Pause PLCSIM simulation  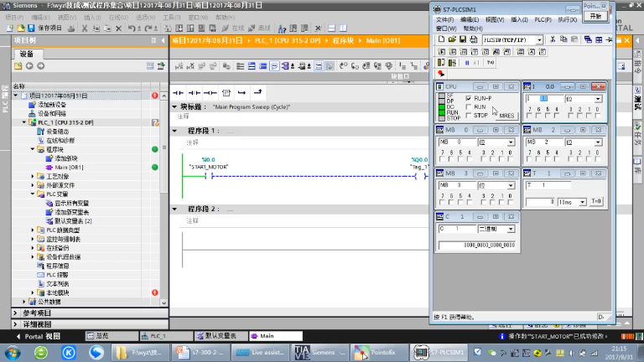coord(467,63)
